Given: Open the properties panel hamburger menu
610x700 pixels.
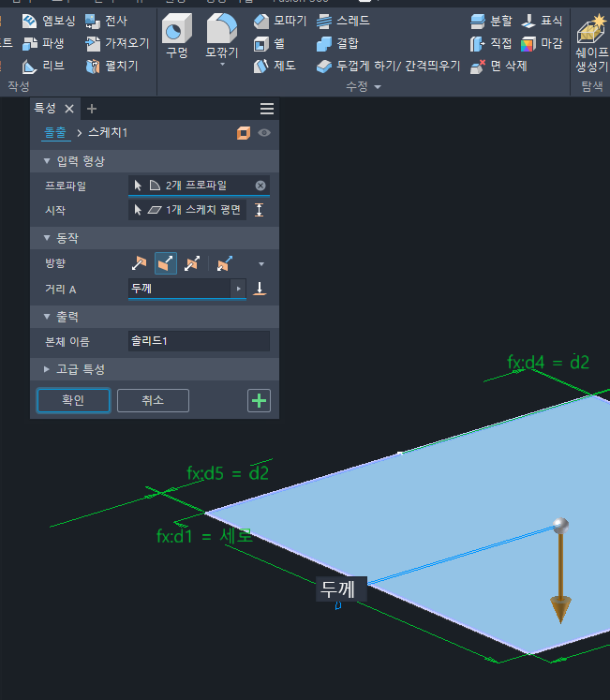Looking at the screenshot, I should [267, 109].
